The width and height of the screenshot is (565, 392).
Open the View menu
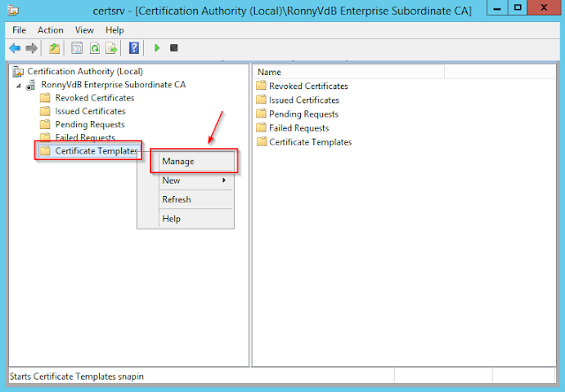click(x=84, y=30)
